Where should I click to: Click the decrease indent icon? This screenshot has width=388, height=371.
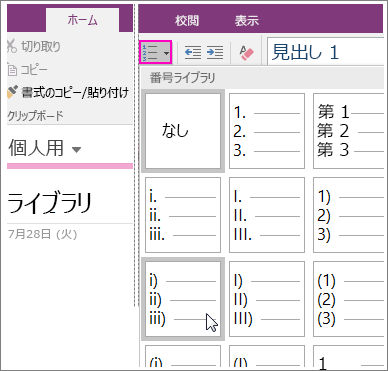pos(193,53)
